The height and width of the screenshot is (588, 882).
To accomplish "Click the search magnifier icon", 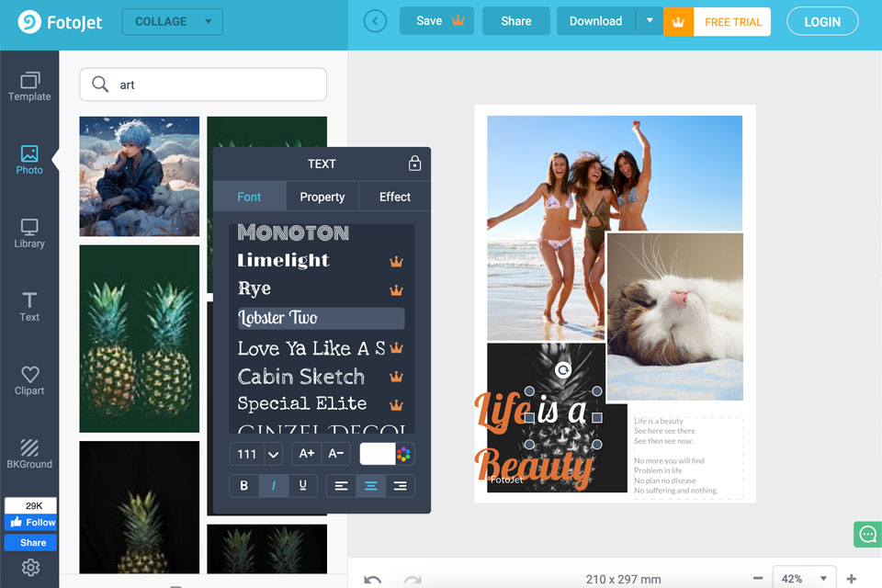I will (x=100, y=85).
